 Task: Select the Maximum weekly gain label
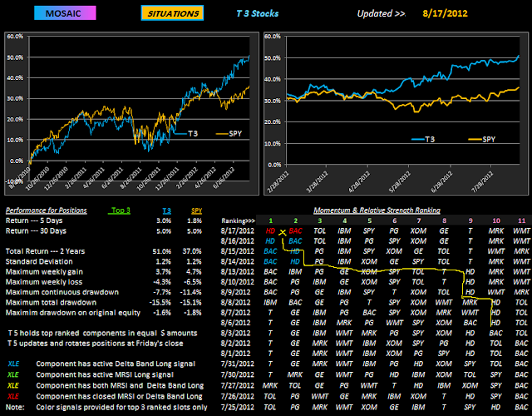pos(44,272)
